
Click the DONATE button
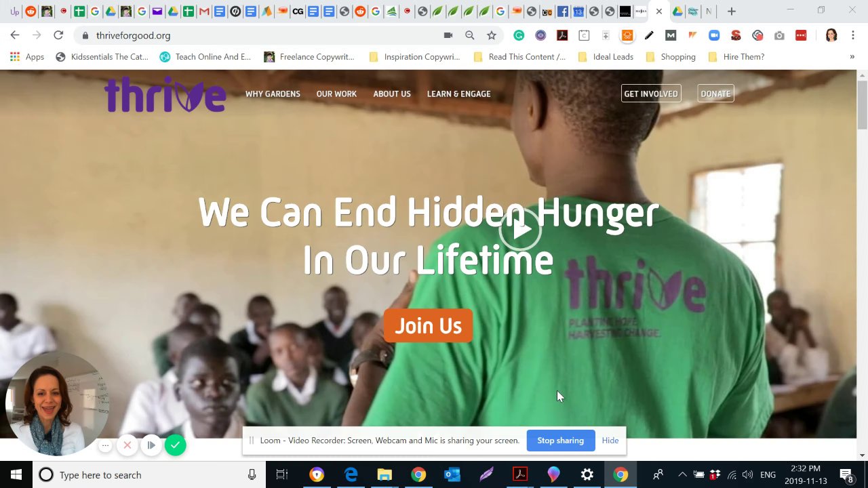coord(715,94)
